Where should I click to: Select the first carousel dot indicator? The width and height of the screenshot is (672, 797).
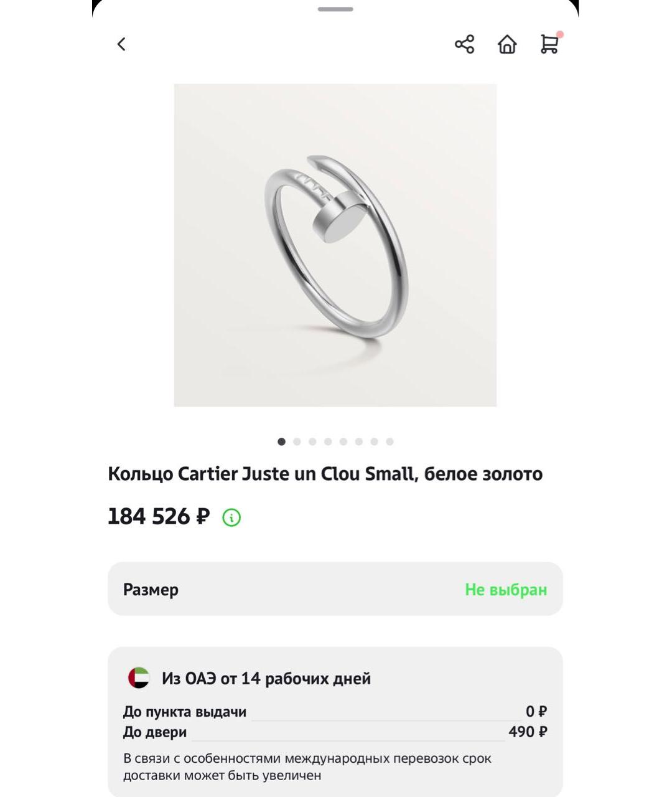[281, 442]
